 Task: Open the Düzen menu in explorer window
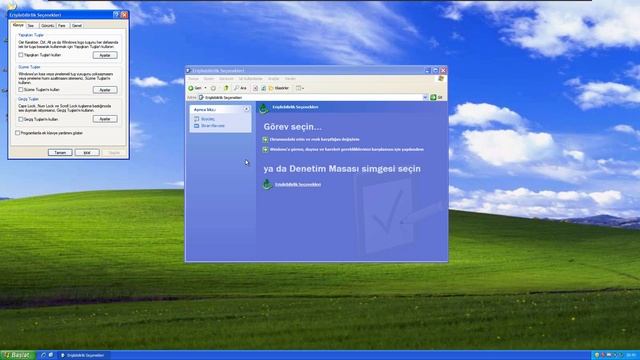(x=209, y=79)
